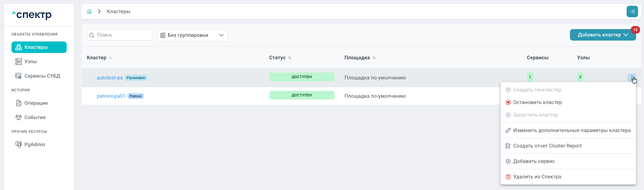The width and height of the screenshot is (644, 190).
Task: Select Добавить сервис menu item
Action: pos(568,161)
